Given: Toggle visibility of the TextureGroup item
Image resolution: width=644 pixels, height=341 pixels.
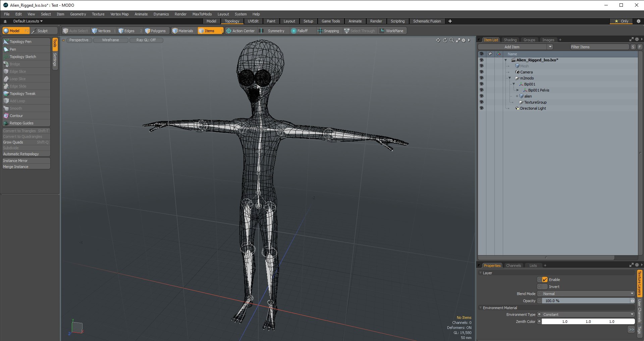Looking at the screenshot, I should pyautogui.click(x=481, y=102).
